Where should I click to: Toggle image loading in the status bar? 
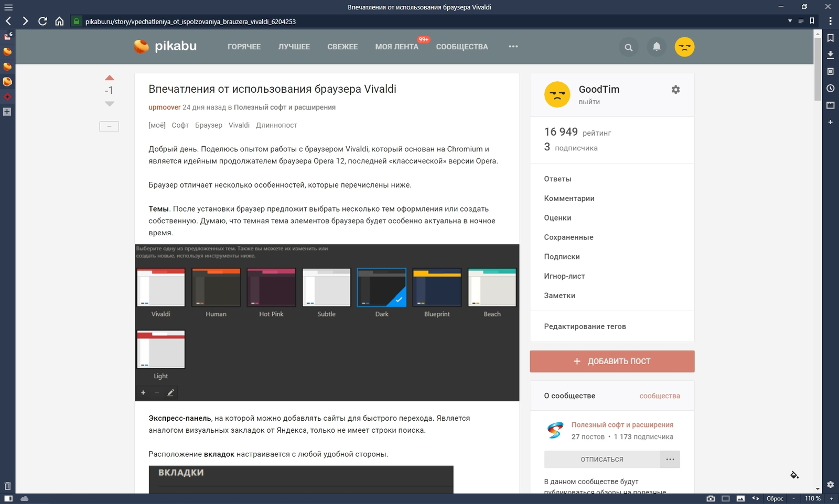[x=740, y=498]
